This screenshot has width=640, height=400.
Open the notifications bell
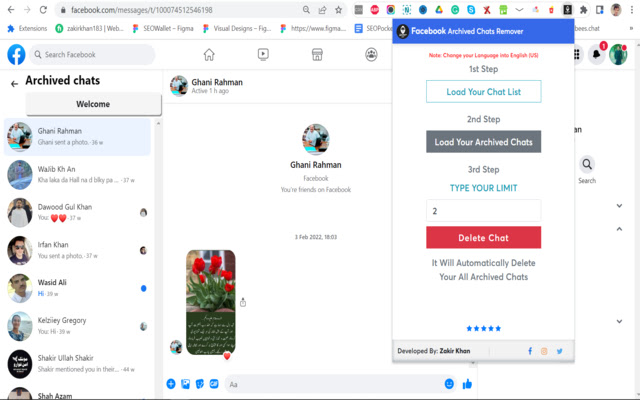point(596,54)
